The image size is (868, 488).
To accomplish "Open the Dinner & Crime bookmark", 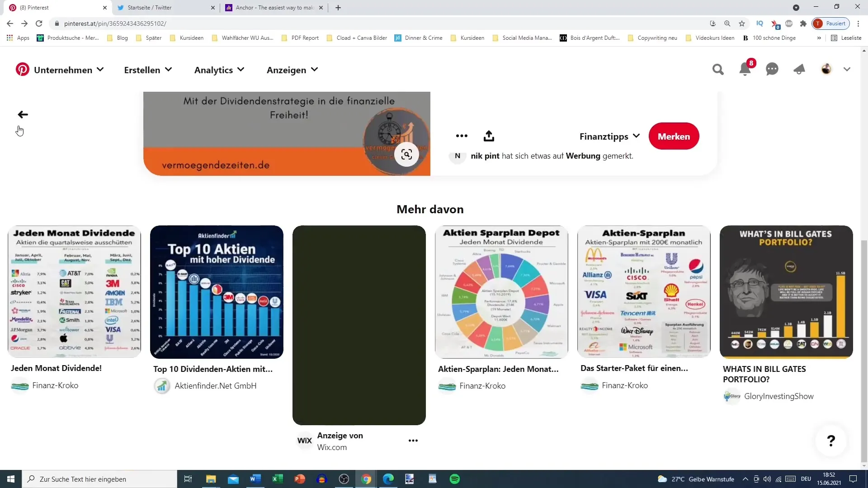I will point(419,38).
